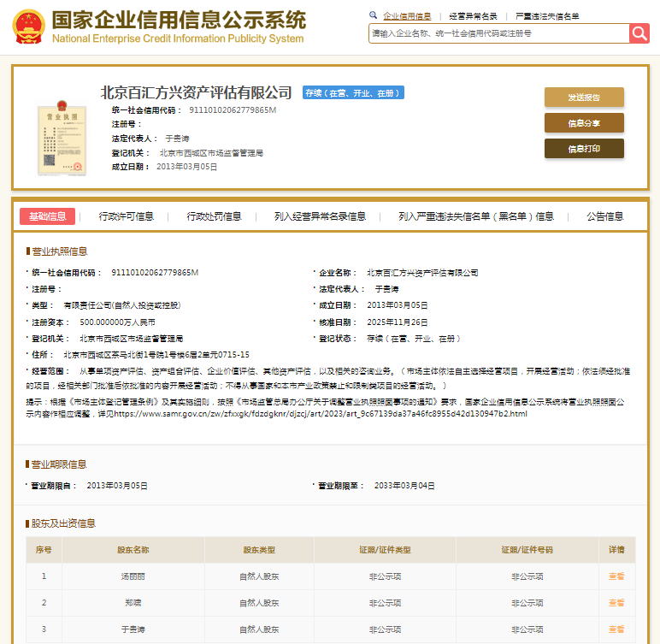This screenshot has height=644, width=660.
Task: Click the 存续 status badge beside company name
Action: pyautogui.click(x=353, y=93)
